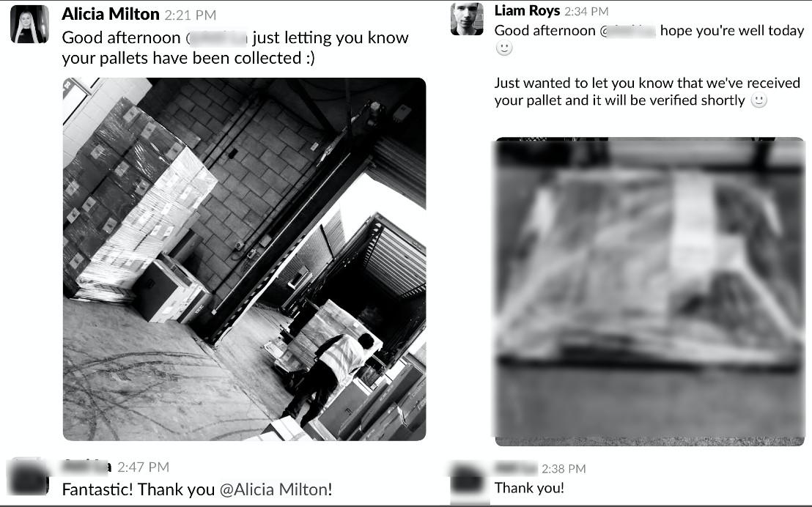
Task: Click the smiley emoji after 'well today'
Action: 504,48
